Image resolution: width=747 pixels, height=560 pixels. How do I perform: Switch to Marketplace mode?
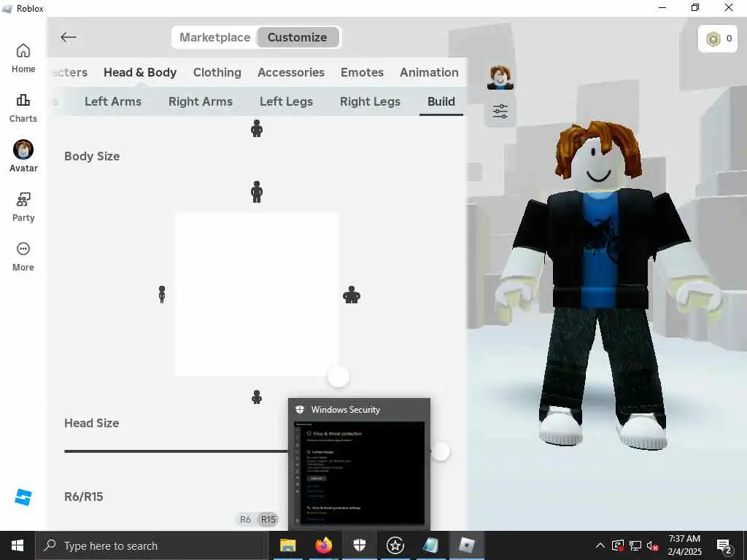point(214,37)
